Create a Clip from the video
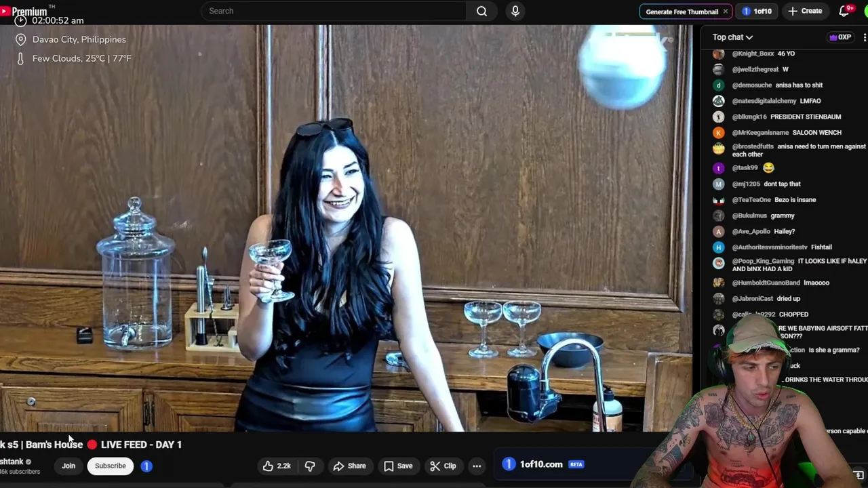 443,466
